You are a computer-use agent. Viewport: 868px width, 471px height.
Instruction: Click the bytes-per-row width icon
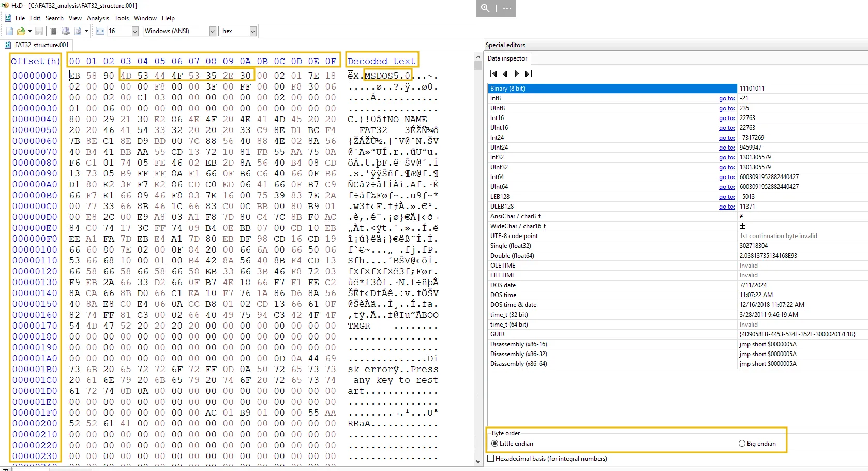click(x=100, y=31)
